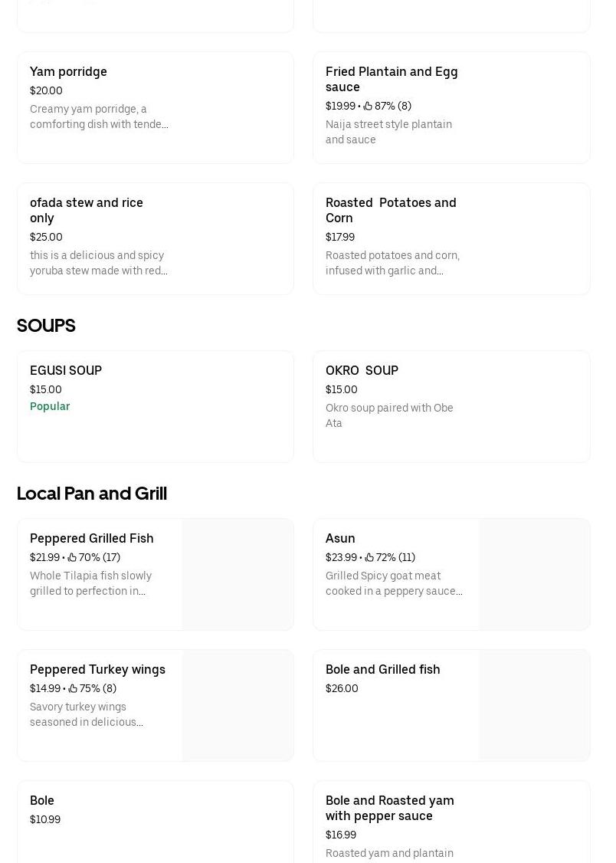Click the $10.99 price on Bole
The width and height of the screenshot is (616, 863).
45,819
